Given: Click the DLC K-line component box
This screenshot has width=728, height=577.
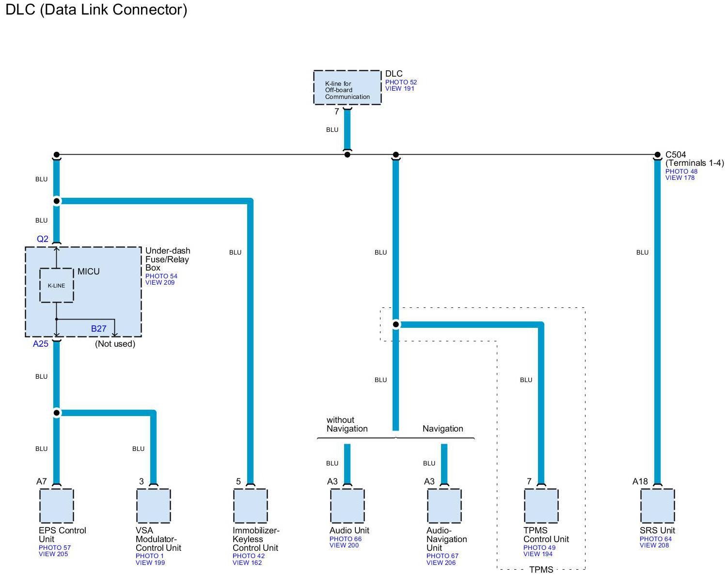Looking at the screenshot, I should tap(347, 87).
